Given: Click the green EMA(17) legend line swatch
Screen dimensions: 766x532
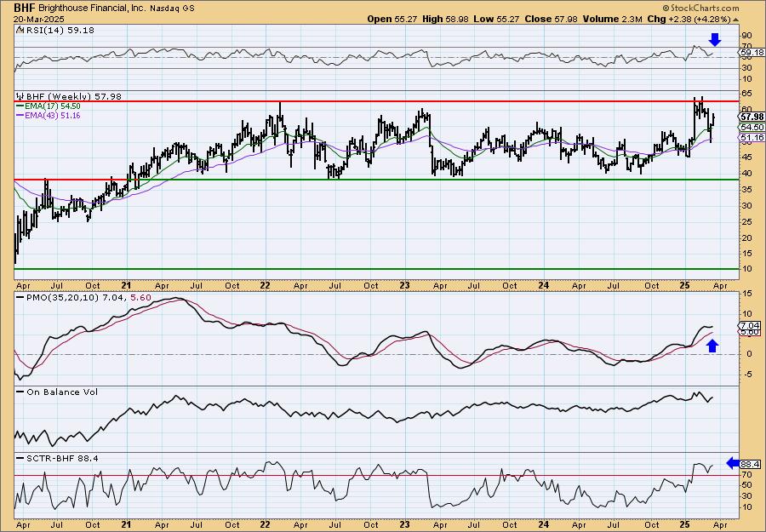Looking at the screenshot, I should tap(20, 106).
